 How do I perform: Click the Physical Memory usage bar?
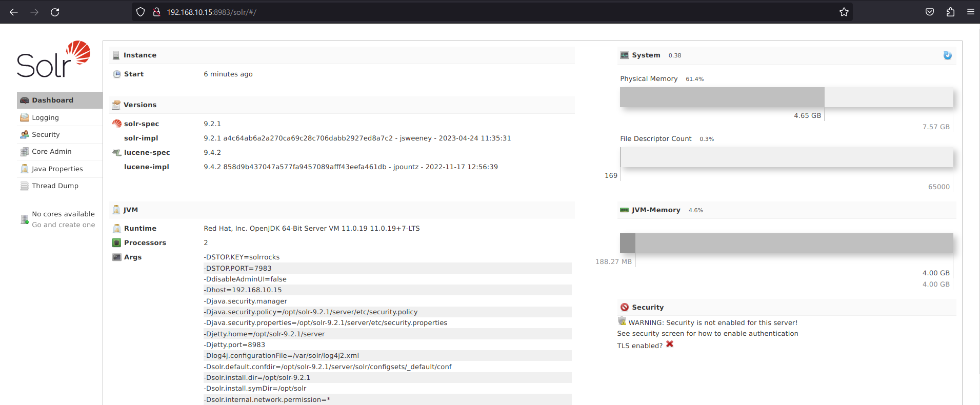click(786, 97)
